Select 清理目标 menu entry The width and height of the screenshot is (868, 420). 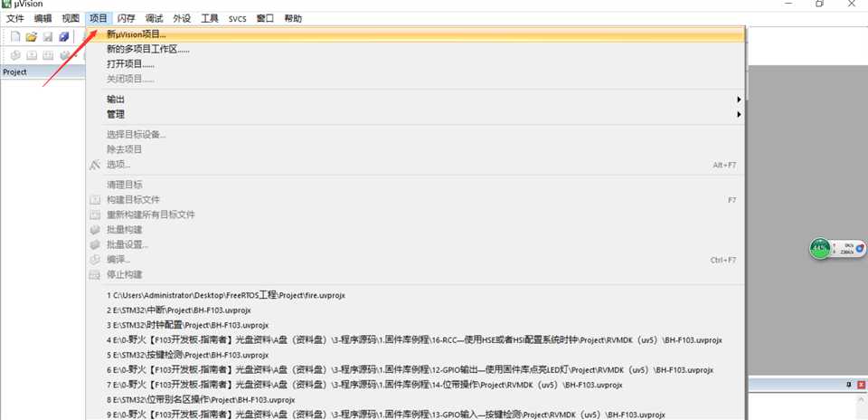coord(415,185)
